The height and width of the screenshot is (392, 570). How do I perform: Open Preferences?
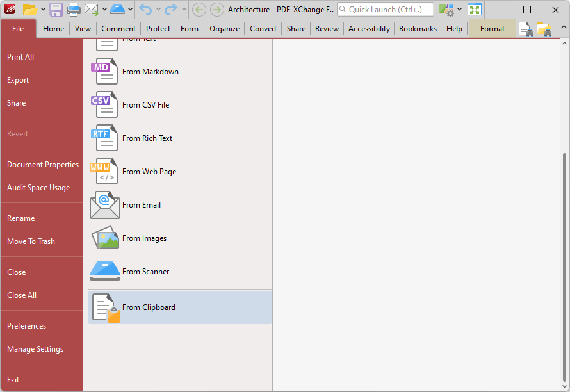pyautogui.click(x=42, y=326)
